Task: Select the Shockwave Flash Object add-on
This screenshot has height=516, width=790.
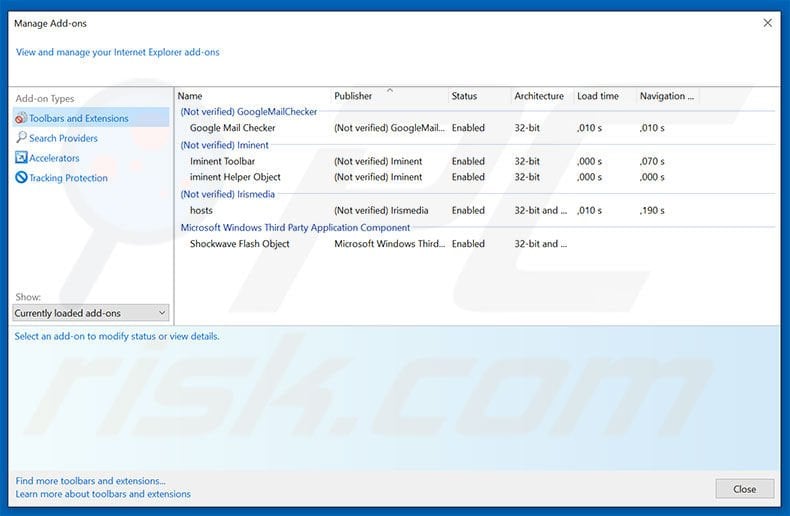Action: (x=239, y=244)
